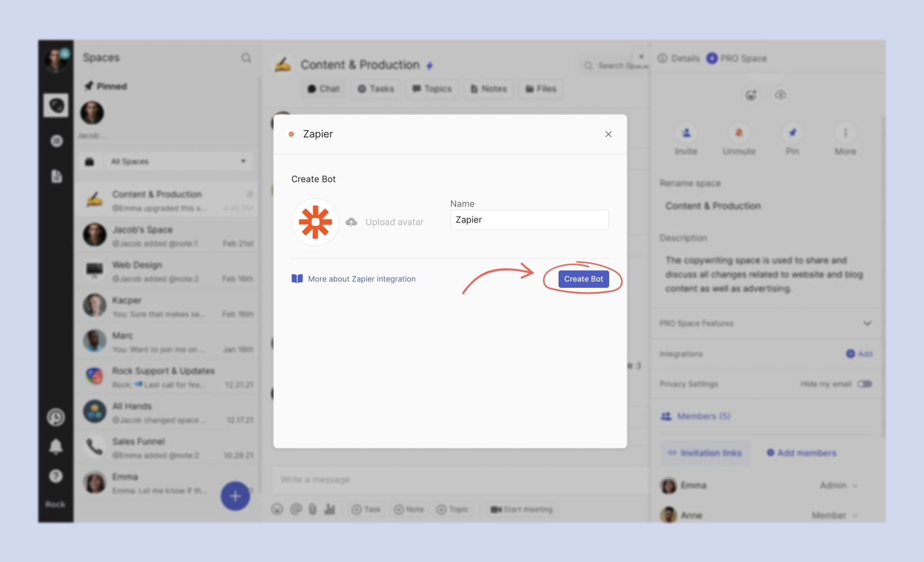The height and width of the screenshot is (562, 924).
Task: Click the search icon in Spaces panel
Action: [x=246, y=58]
